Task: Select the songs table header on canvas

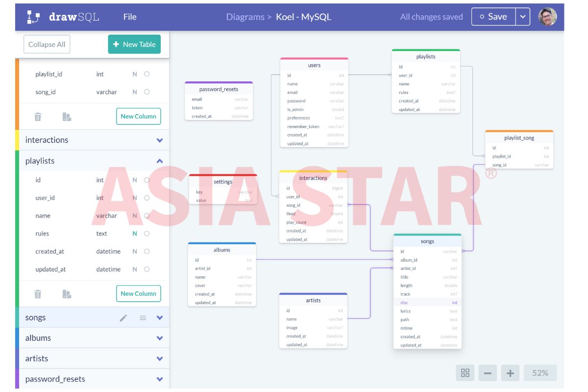Action: coord(427,242)
